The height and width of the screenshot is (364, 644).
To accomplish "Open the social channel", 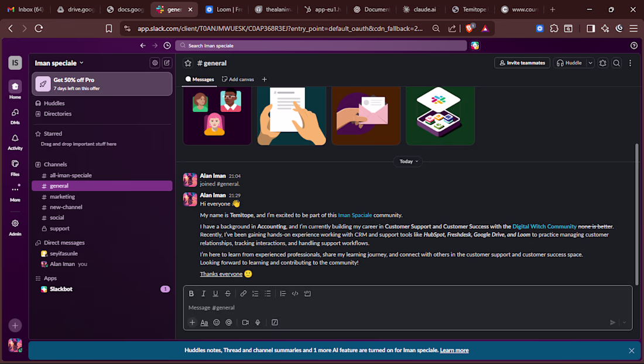I will pos(102,217).
